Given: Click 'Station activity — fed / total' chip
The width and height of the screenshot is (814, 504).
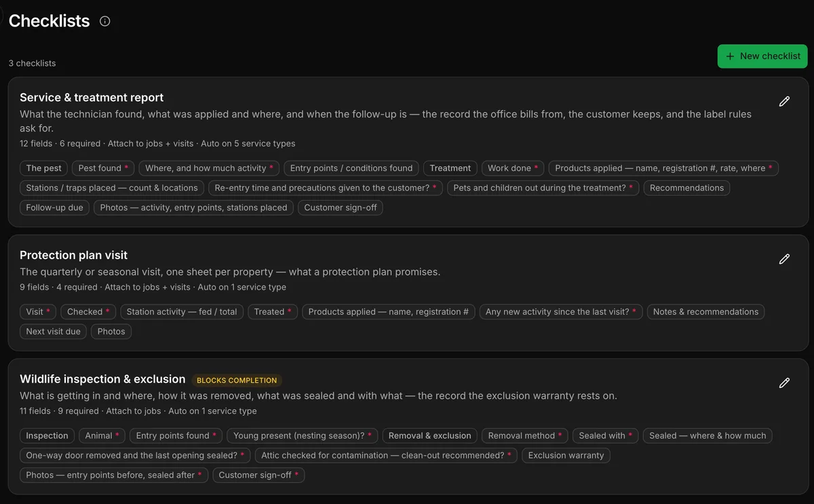Looking at the screenshot, I should (182, 312).
